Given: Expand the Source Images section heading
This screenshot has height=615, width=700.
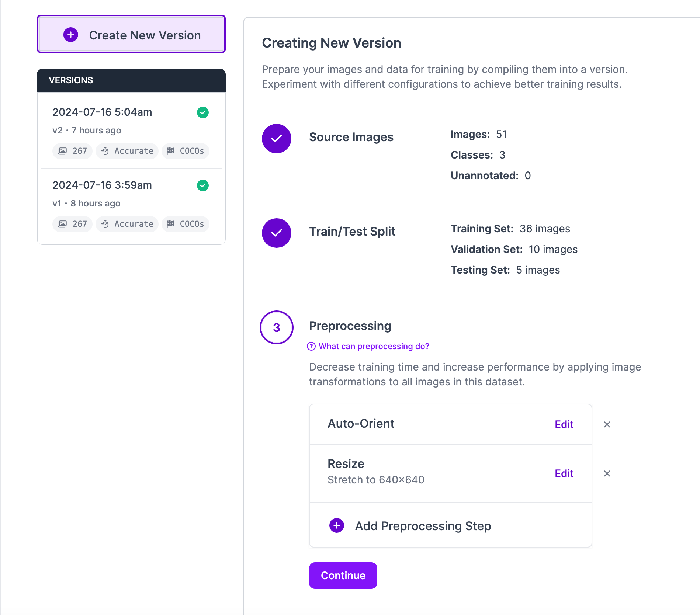Looking at the screenshot, I should point(351,137).
